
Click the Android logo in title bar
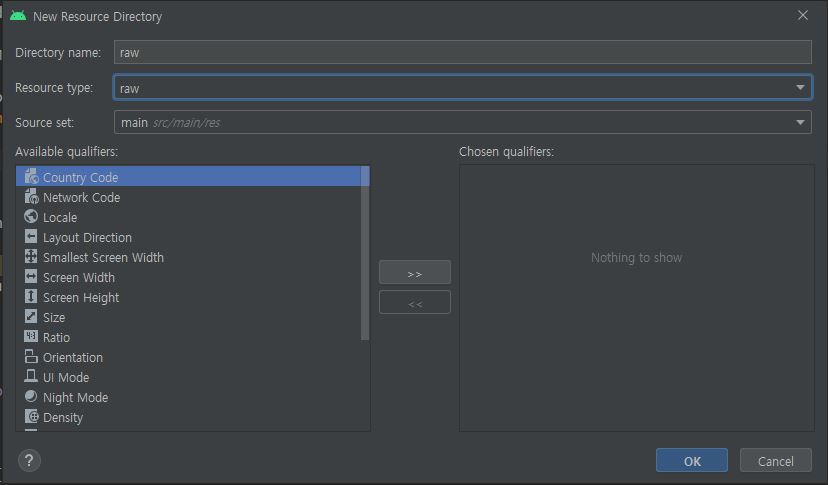click(x=18, y=16)
